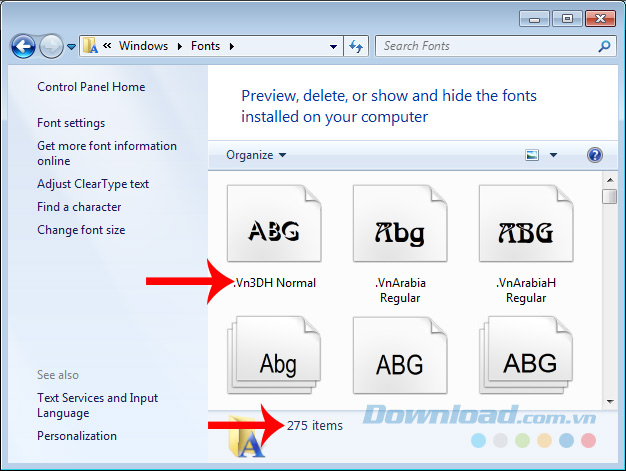
Task: Click the change view icon in toolbar
Action: [532, 155]
